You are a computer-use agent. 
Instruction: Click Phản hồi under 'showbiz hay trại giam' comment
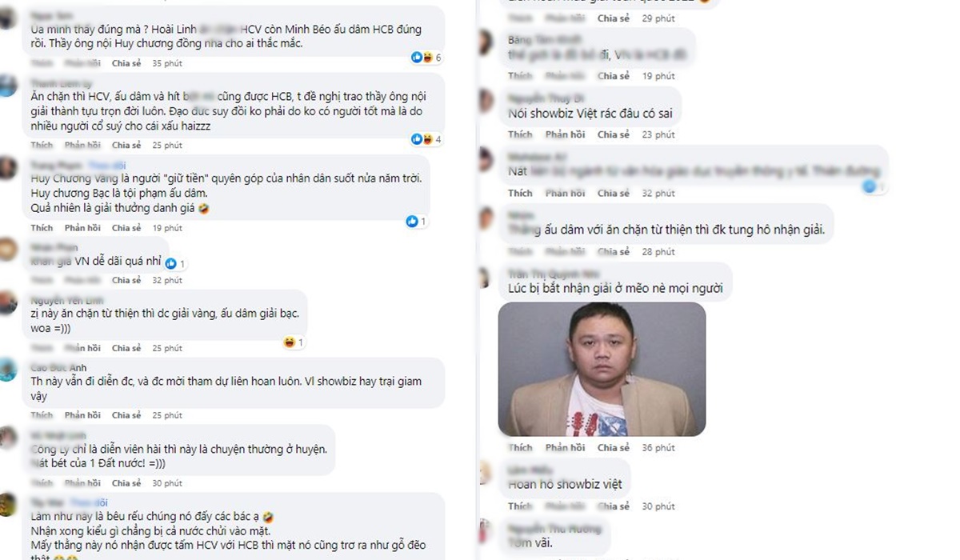pyautogui.click(x=82, y=415)
